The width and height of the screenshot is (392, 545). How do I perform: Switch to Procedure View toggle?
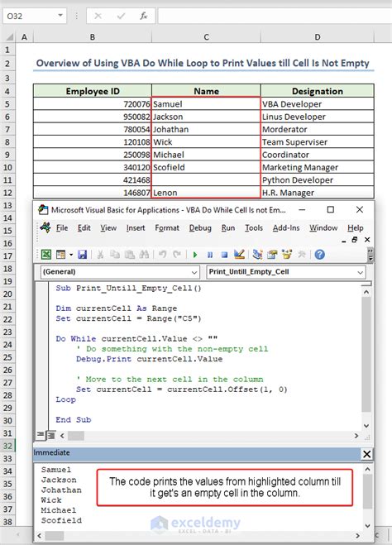[x=41, y=435]
